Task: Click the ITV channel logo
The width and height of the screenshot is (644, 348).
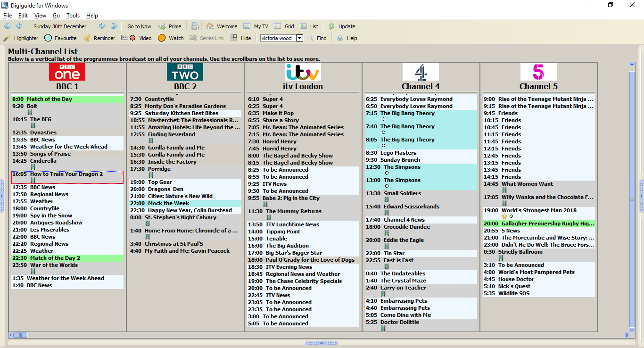Action: (x=303, y=72)
